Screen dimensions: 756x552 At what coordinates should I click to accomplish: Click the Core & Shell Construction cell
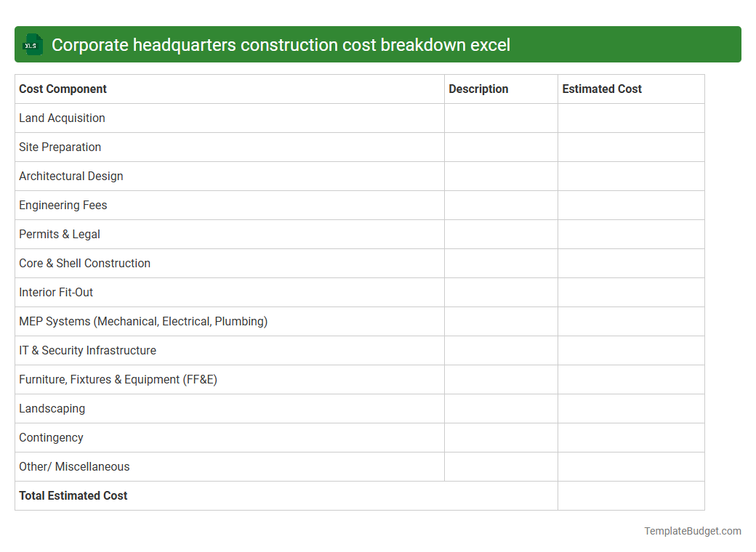(84, 263)
